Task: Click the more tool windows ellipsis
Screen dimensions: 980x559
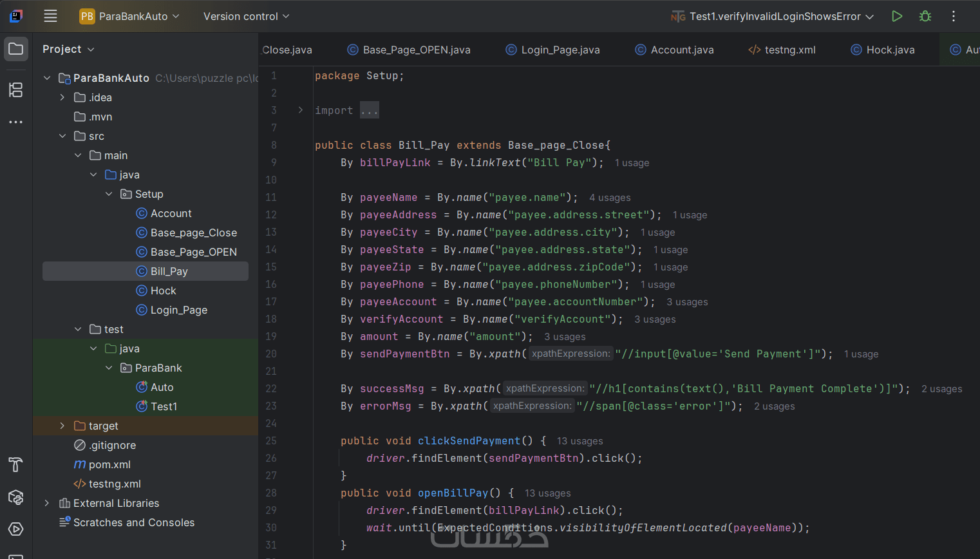Action: click(15, 122)
